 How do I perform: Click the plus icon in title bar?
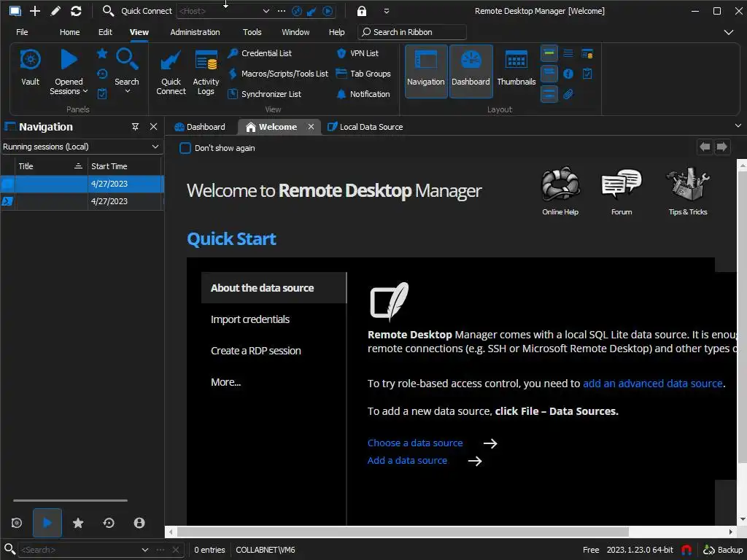[35, 10]
